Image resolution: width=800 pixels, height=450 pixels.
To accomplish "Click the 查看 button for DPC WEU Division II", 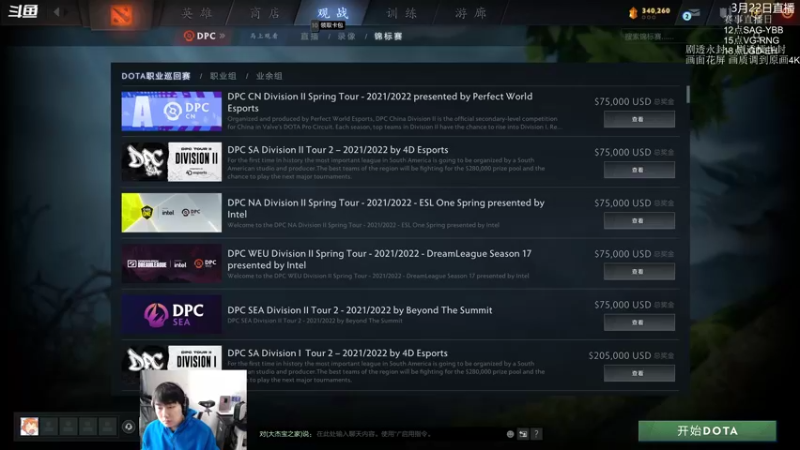I will pos(639,272).
